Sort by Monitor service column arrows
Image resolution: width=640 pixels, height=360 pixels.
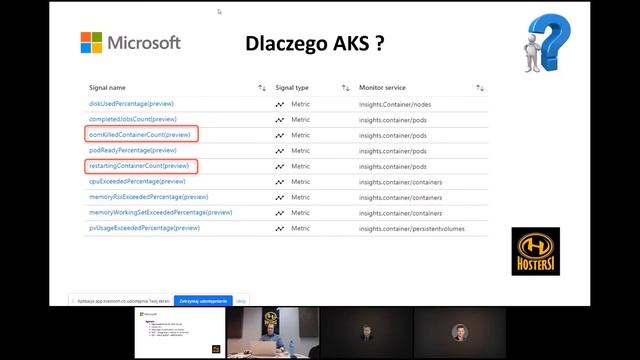click(480, 88)
